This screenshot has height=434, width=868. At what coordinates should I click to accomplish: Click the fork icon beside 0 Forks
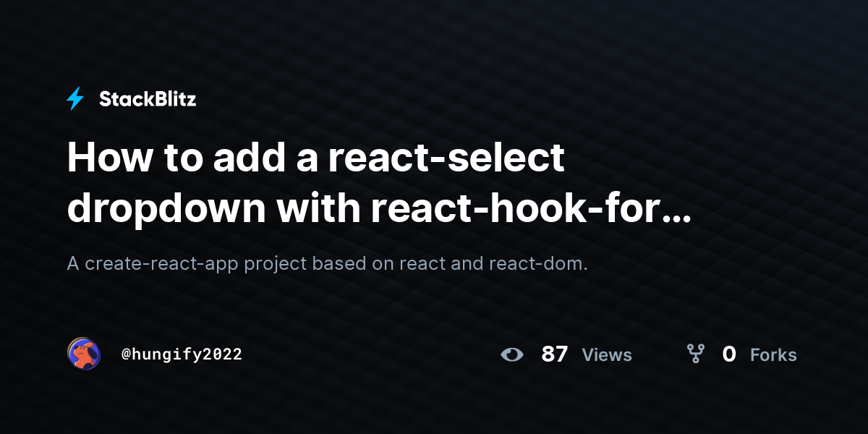coord(695,354)
